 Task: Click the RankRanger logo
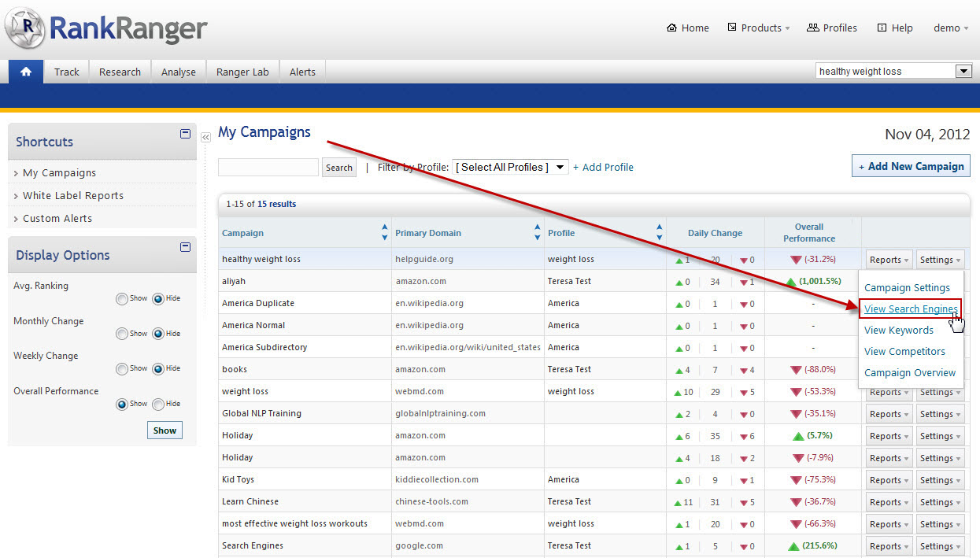106,29
